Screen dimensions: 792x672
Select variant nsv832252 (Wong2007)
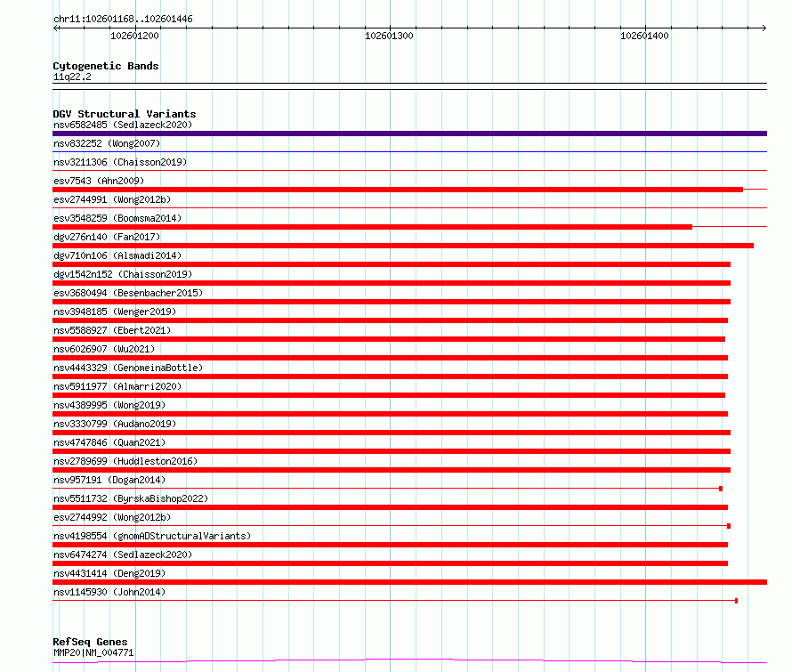click(x=107, y=143)
